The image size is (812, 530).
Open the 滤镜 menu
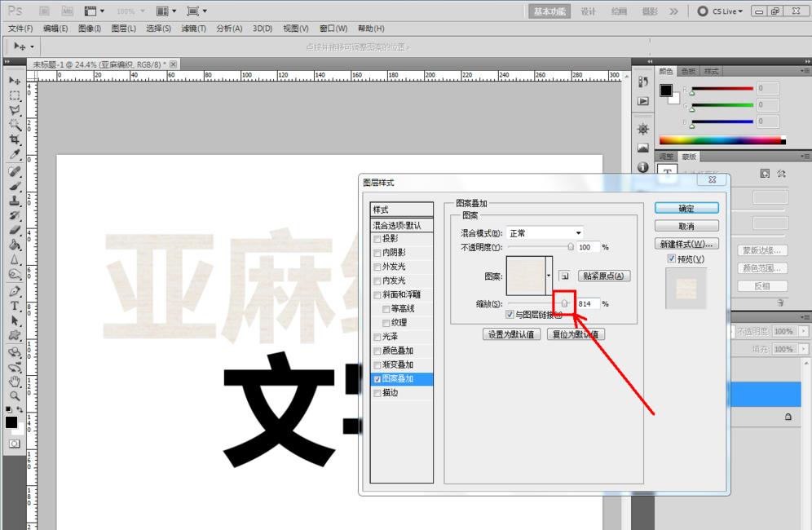point(193,28)
